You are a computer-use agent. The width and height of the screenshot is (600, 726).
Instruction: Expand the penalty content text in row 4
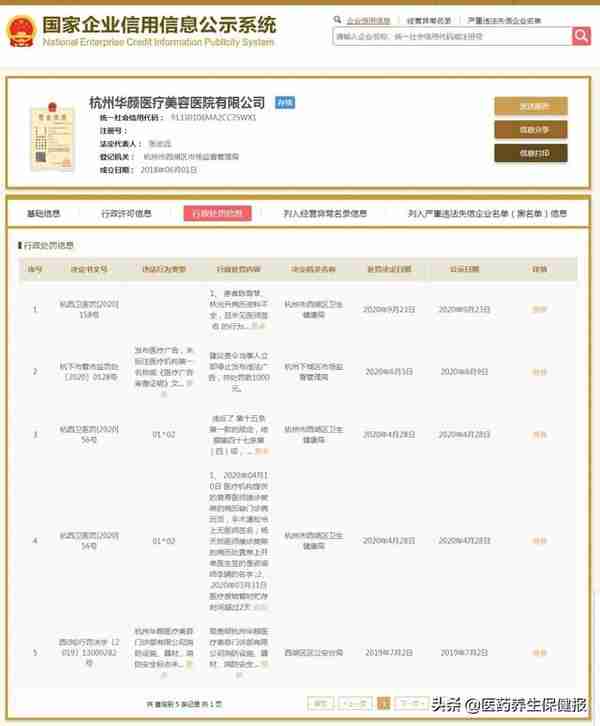(x=261, y=607)
